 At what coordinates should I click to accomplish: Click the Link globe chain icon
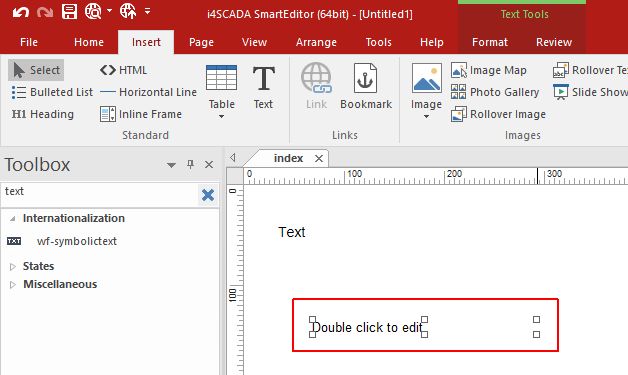(316, 78)
